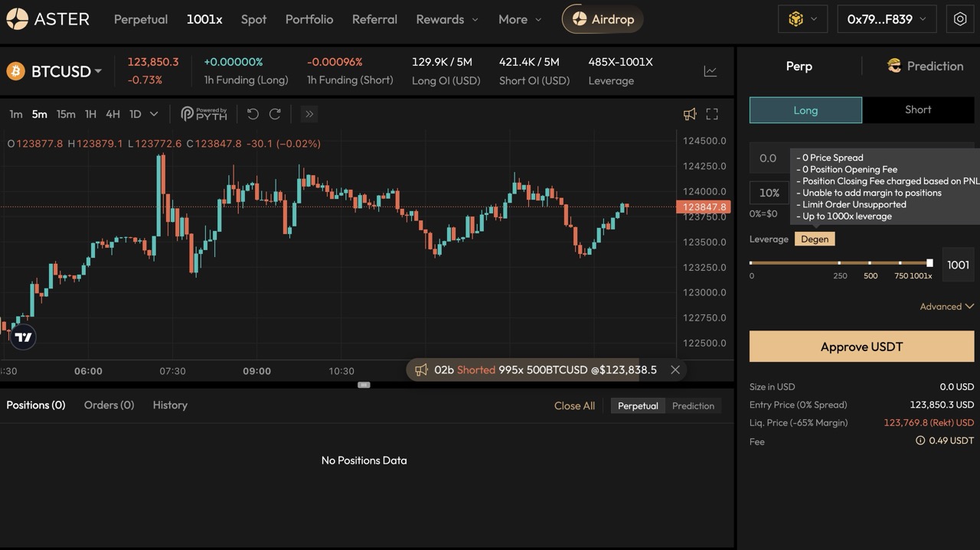The image size is (980, 550).
Task: Switch to Short position
Action: 918,110
